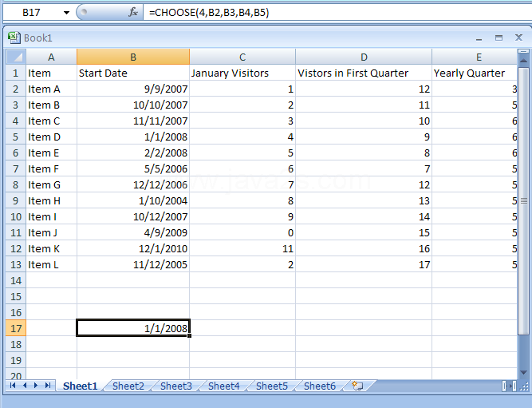Viewport: 532px width, 408px height.
Task: Click the 'Start Date' header cell
Action: pos(133,73)
